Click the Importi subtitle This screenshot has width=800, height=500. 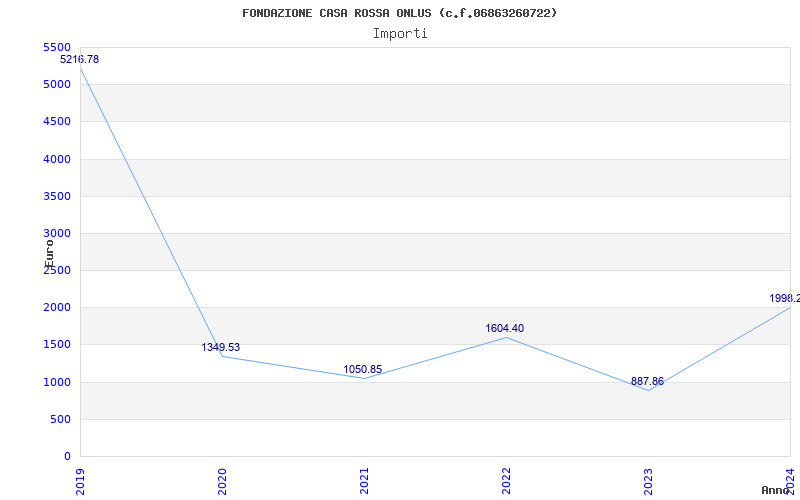tap(400, 34)
